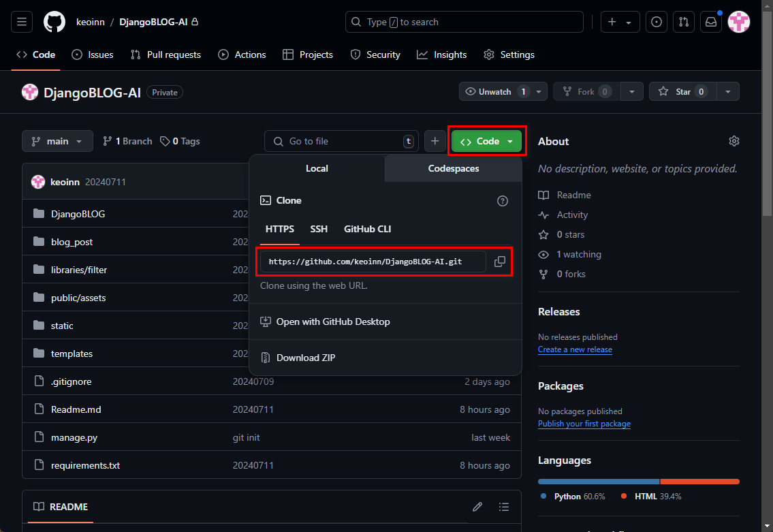Expand the Fork options arrow
The width and height of the screenshot is (773, 532).
(x=631, y=92)
